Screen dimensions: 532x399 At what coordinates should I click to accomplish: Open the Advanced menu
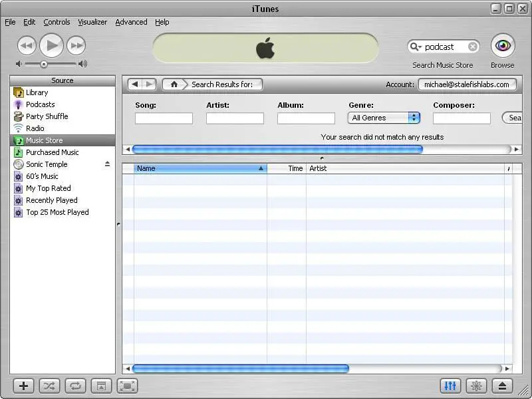(x=131, y=22)
